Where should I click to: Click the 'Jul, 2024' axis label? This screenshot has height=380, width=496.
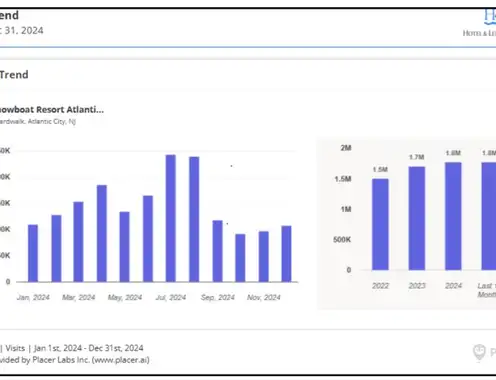pos(171,297)
